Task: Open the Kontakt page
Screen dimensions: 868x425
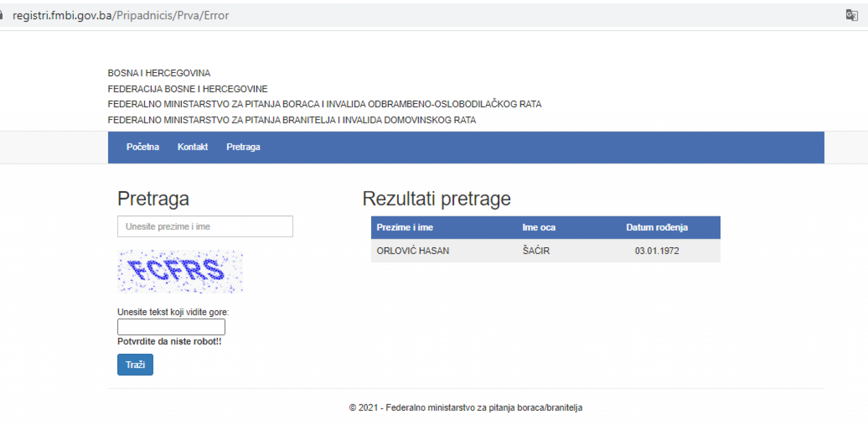Action: coord(193,147)
